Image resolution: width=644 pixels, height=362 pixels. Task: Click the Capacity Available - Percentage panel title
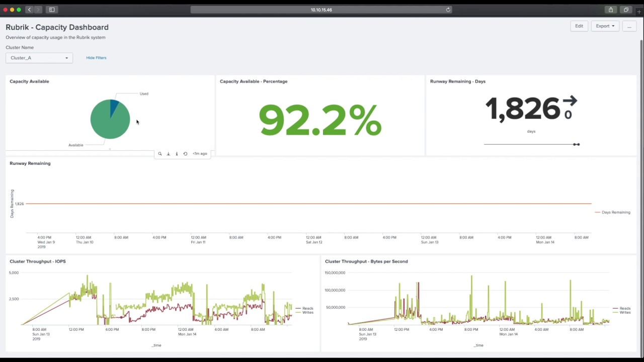coord(254,81)
